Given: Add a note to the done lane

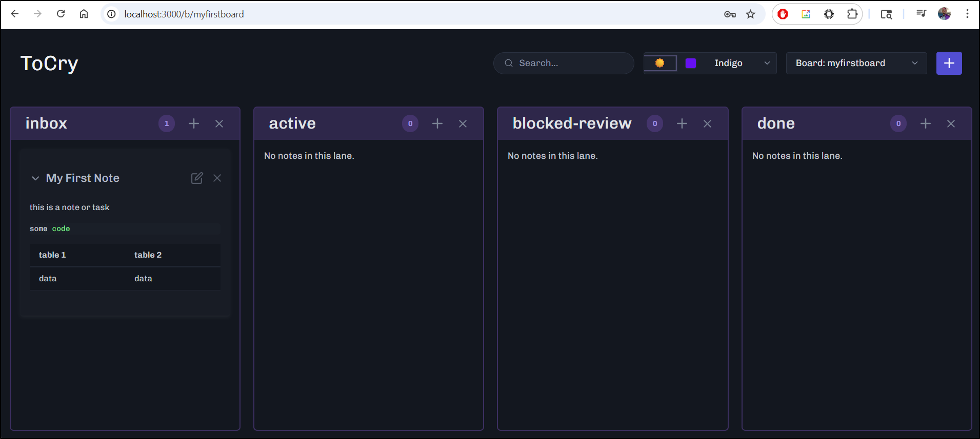Looking at the screenshot, I should pyautogui.click(x=926, y=123).
